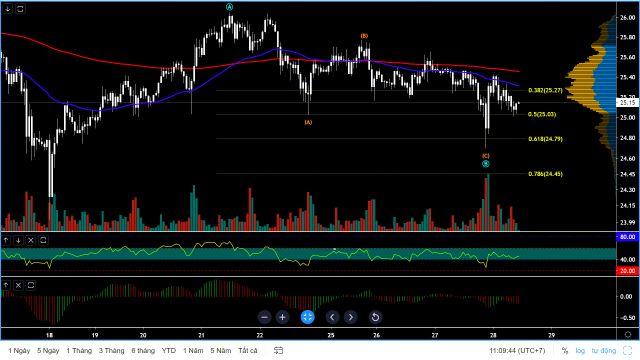This screenshot has height=360, width=640.
Task: Click the 0.5(25.03) Fibonacci level label
Action: click(542, 114)
